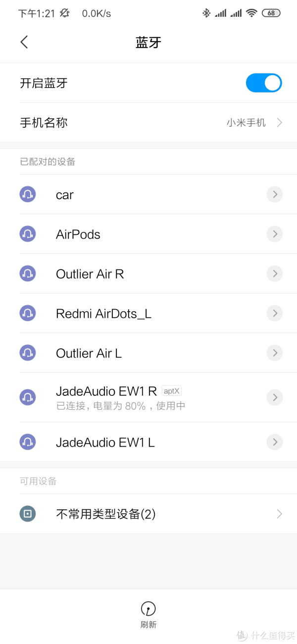Tap the 刷新 label
The height and width of the screenshot is (644, 297).
[x=148, y=625]
